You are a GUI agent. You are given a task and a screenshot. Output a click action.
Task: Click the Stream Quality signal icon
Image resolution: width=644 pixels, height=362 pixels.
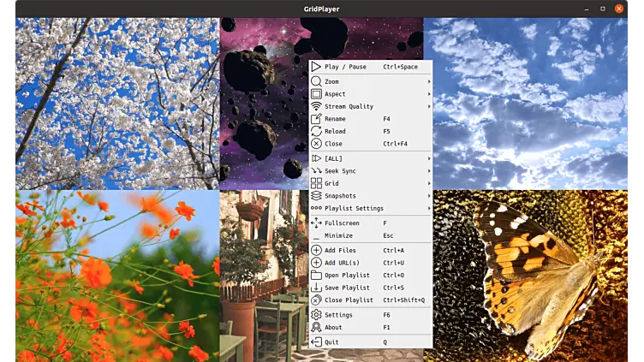click(x=316, y=106)
